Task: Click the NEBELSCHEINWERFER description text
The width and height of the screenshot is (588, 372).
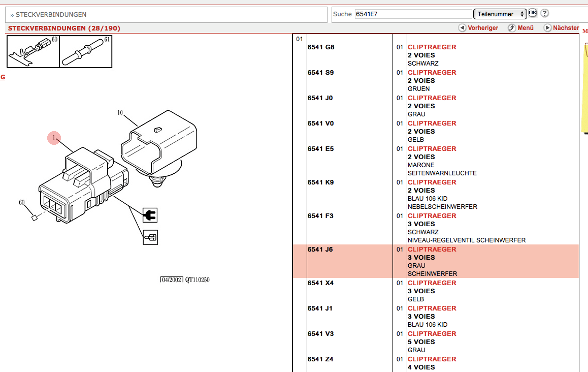Action: tap(442, 207)
